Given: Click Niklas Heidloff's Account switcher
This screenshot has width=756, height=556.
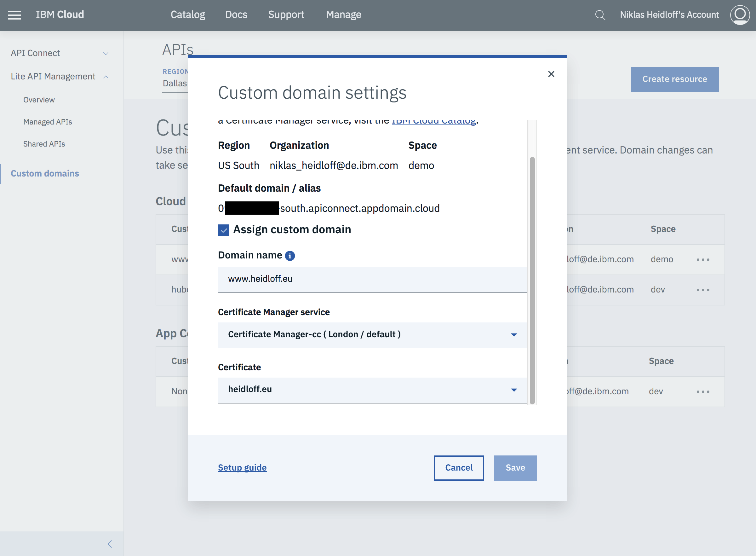Looking at the screenshot, I should click(669, 15).
